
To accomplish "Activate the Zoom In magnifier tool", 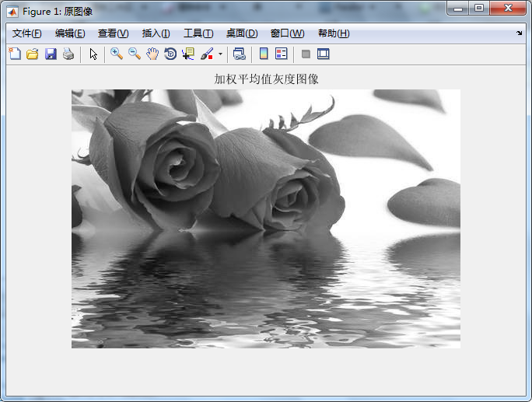I will 117,54.
